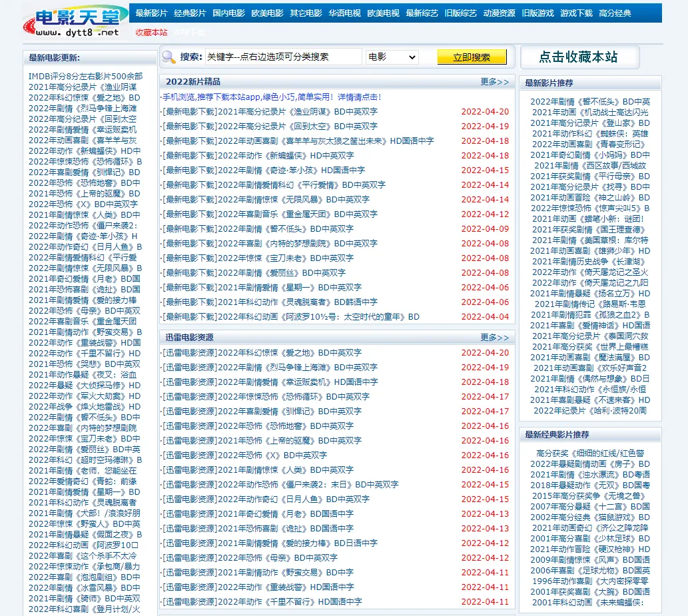
Task: Open 最新影片推荐 link 《扬名立万》
Action: point(590,294)
